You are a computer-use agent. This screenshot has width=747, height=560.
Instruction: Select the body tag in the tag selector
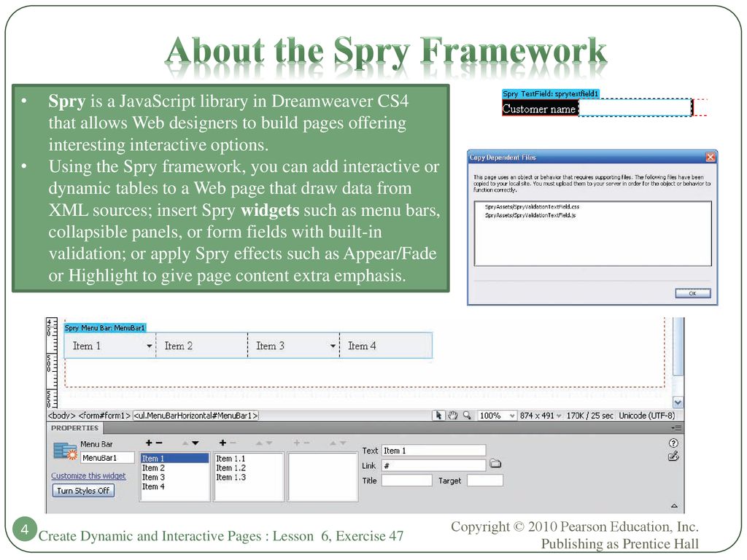(61, 415)
